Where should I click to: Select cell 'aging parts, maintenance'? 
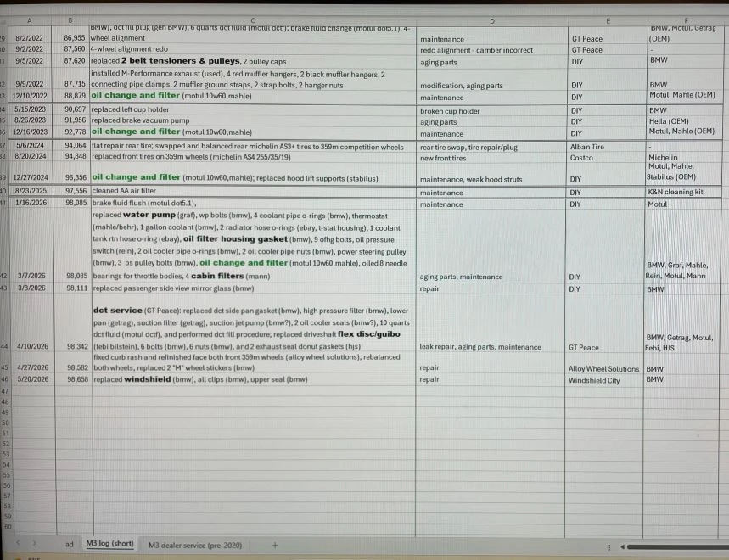(x=491, y=245)
